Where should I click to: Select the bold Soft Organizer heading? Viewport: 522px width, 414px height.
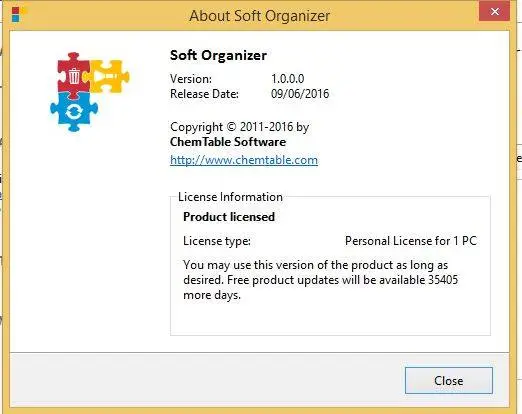[x=218, y=55]
